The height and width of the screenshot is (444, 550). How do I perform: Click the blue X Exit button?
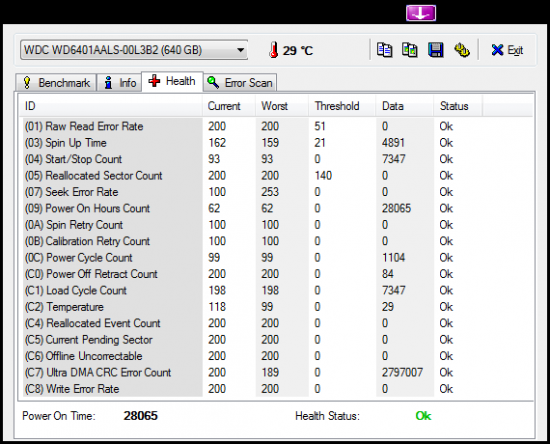(x=507, y=50)
